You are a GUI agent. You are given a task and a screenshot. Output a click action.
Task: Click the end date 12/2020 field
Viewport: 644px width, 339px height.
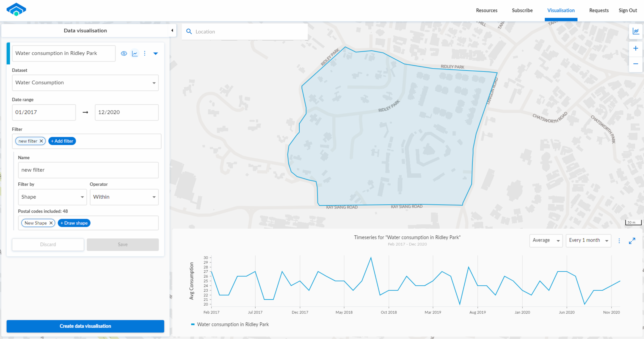pyautogui.click(x=127, y=113)
